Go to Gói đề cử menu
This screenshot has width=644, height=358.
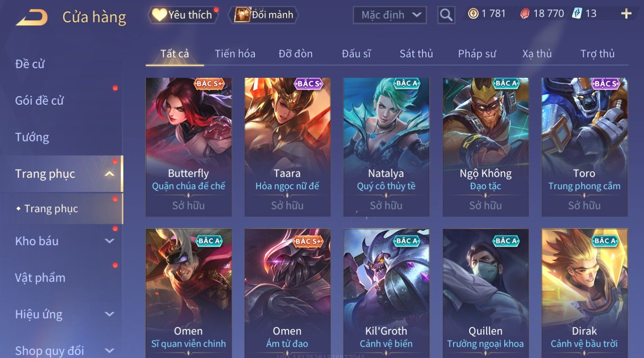tap(39, 101)
